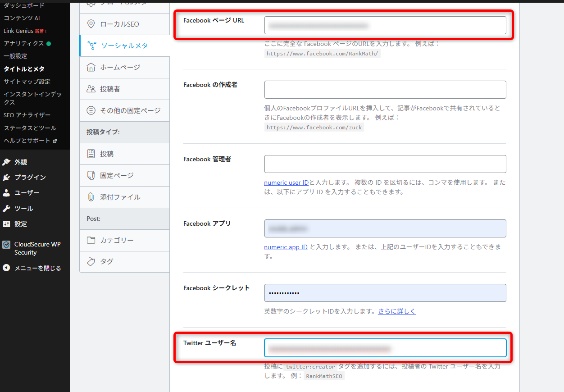Click the ローカルSEO map pin icon
This screenshot has height=392, width=564.
click(91, 24)
